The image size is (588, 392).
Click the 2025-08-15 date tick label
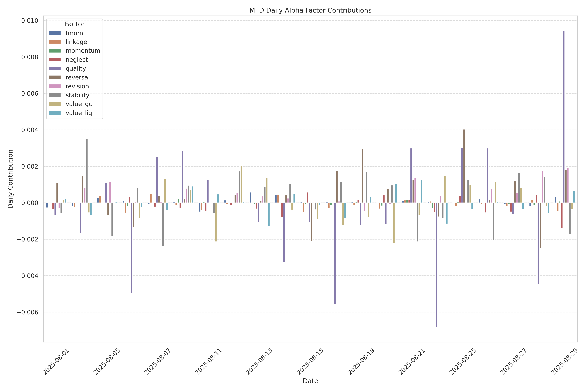tap(310, 362)
